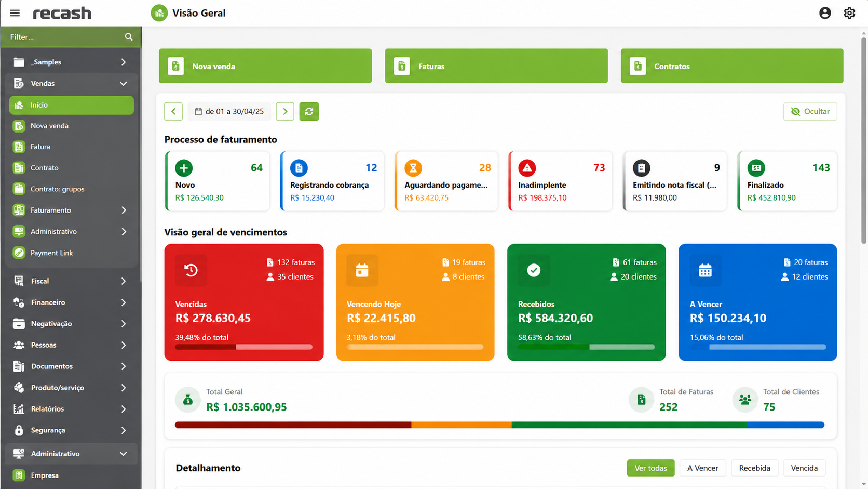Click the history clock icon on Vencidas card
This screenshot has width=868, height=489.
[x=191, y=270]
